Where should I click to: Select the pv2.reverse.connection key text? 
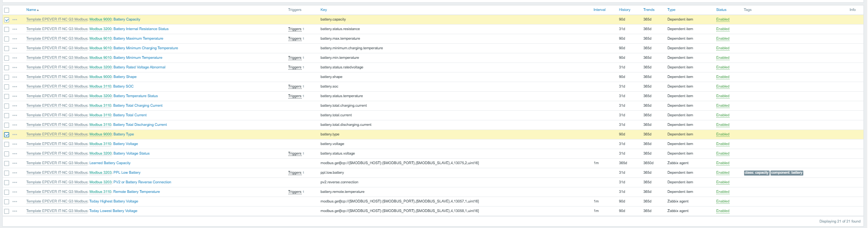coord(339,182)
